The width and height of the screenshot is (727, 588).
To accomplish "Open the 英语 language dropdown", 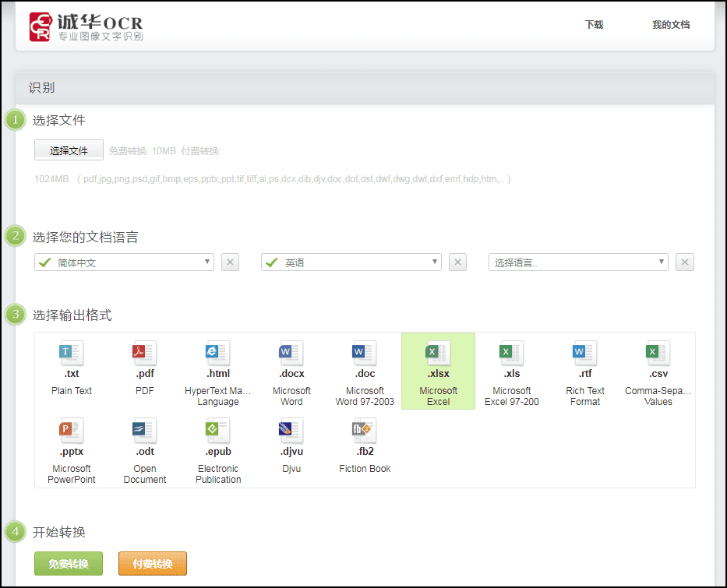I will click(351, 262).
